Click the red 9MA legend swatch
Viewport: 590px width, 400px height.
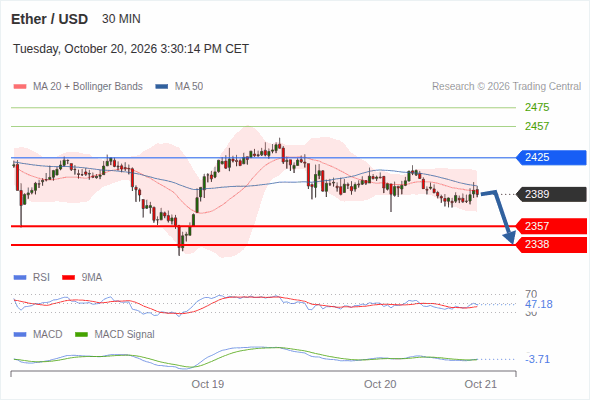(x=68, y=278)
